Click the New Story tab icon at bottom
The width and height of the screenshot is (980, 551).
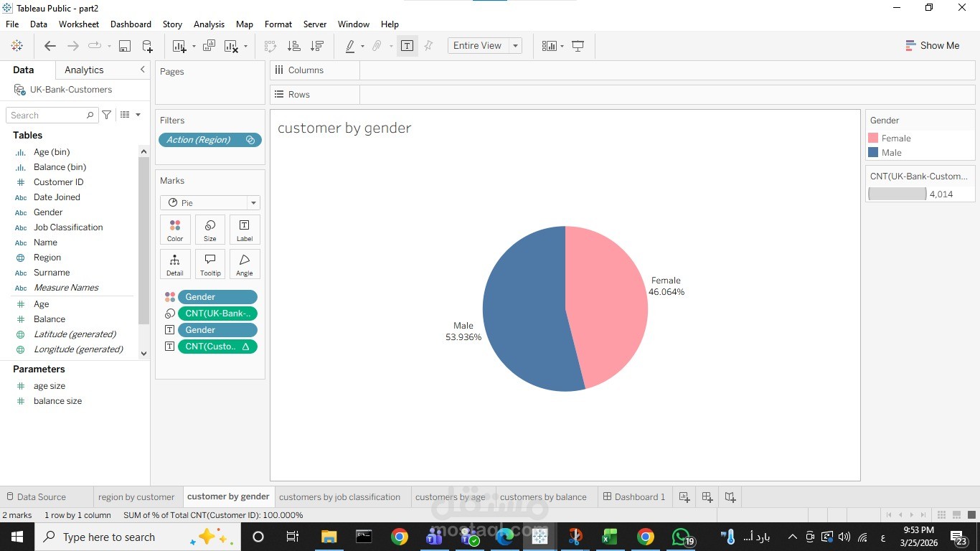[x=730, y=496]
